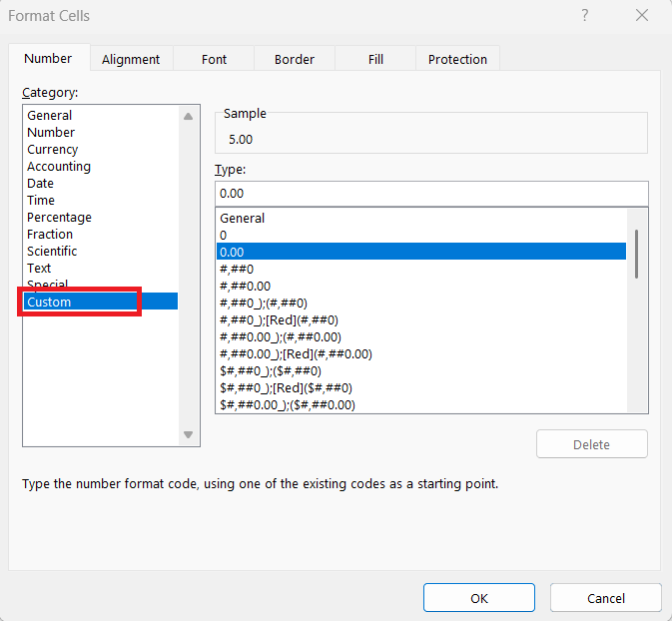Go to the Border tab
Viewport: 672px width, 621px height.
point(295,59)
